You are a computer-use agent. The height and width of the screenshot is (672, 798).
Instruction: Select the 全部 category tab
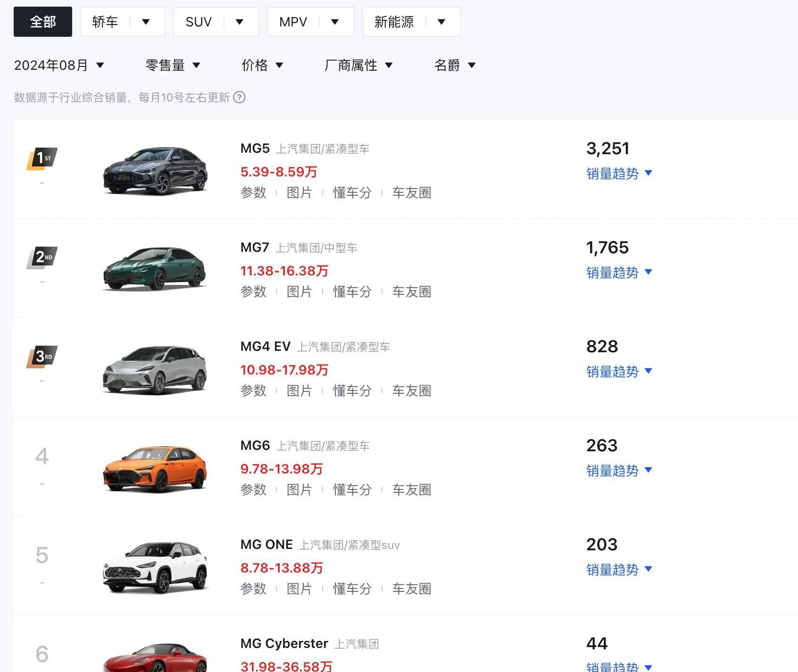point(43,22)
